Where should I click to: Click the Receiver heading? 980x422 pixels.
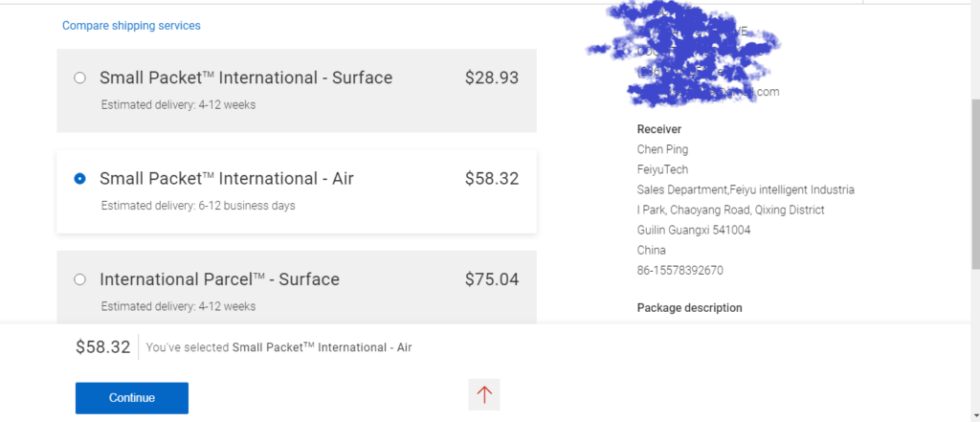point(659,129)
